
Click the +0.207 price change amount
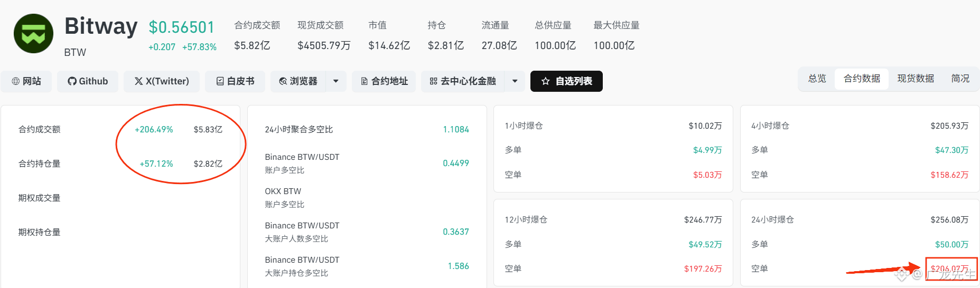point(162,47)
